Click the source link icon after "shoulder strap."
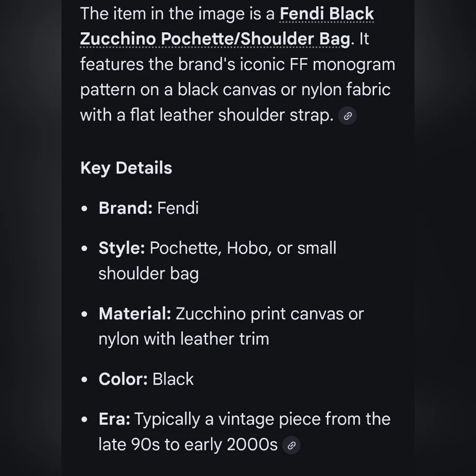 point(347,116)
